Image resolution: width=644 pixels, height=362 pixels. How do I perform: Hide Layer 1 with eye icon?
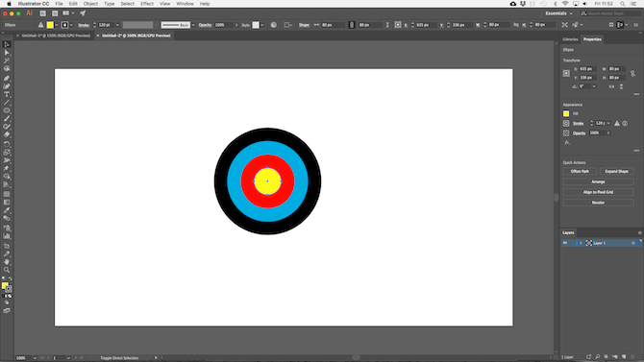(x=565, y=243)
